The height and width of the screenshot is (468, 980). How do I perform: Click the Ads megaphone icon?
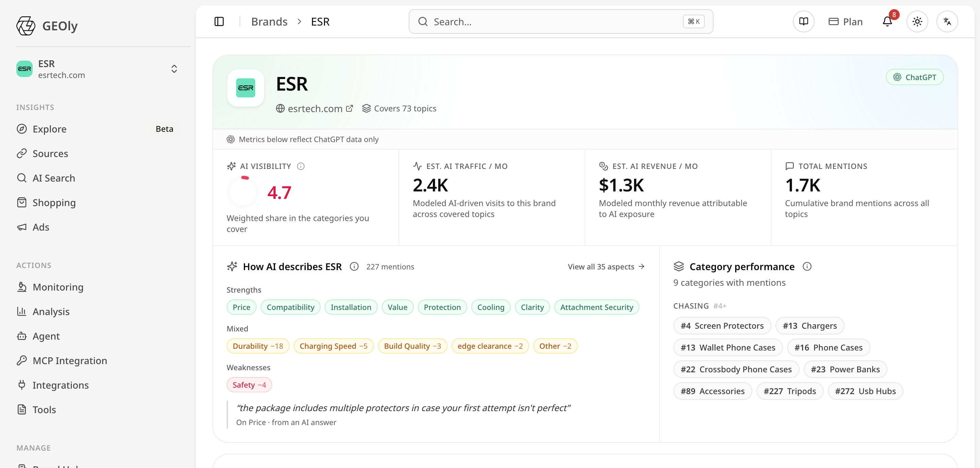click(x=22, y=227)
